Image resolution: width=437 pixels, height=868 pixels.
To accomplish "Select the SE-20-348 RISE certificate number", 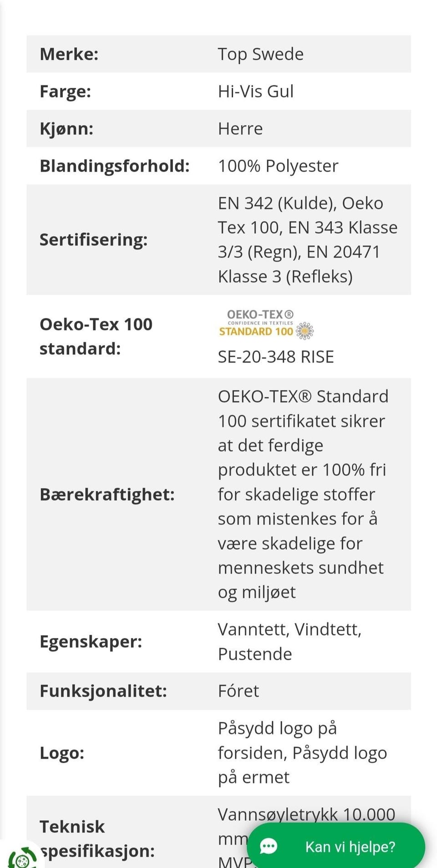I will 276,357.
